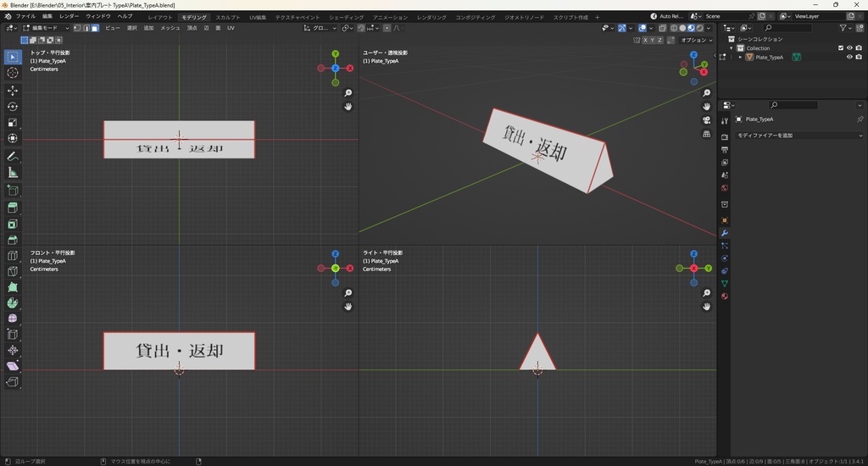Select the Measure tool
The width and height of the screenshot is (868, 466).
point(13,173)
